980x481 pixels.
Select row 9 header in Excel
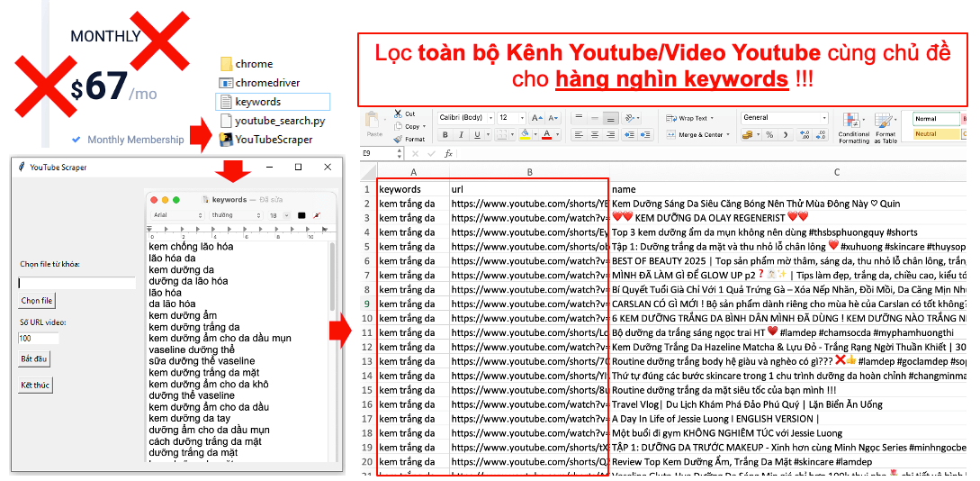(368, 304)
